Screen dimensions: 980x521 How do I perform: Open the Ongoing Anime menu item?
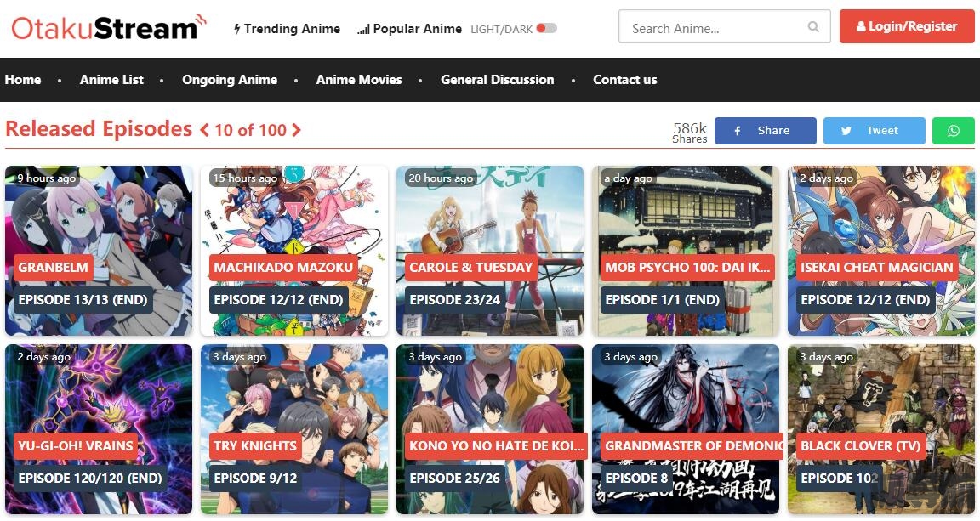(x=230, y=80)
